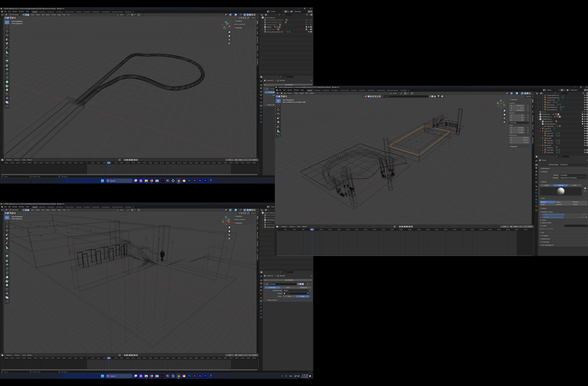Pick the Move tool in the upper window toolbar

coord(7,31)
